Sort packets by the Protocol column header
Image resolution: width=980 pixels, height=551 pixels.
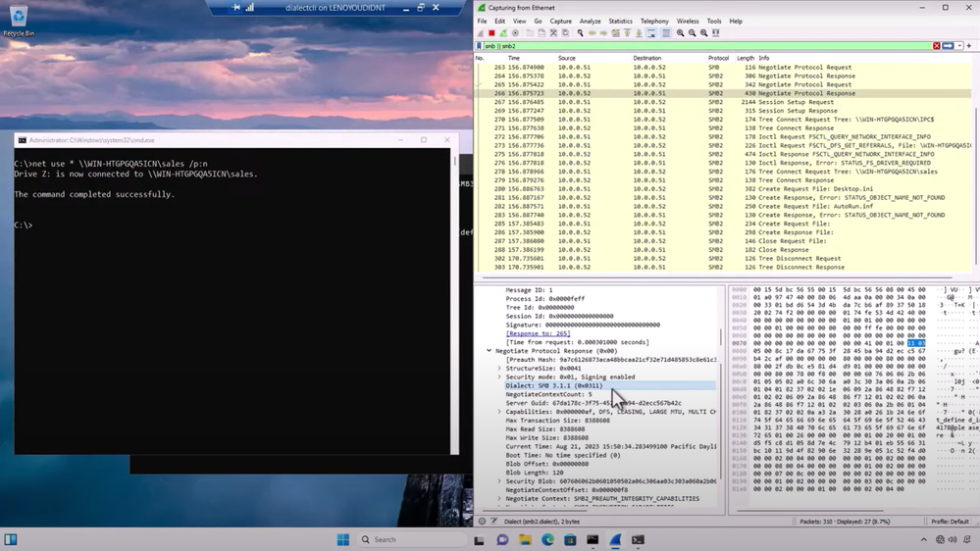click(x=718, y=58)
